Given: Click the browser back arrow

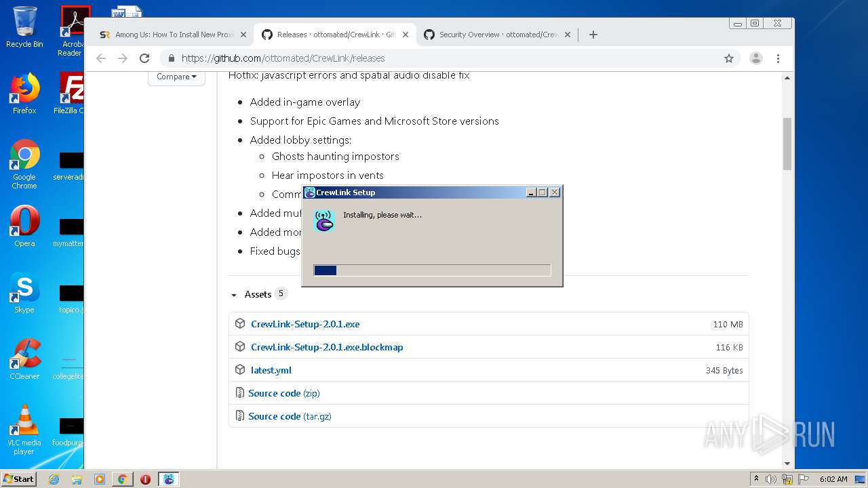Looking at the screenshot, I should [101, 58].
